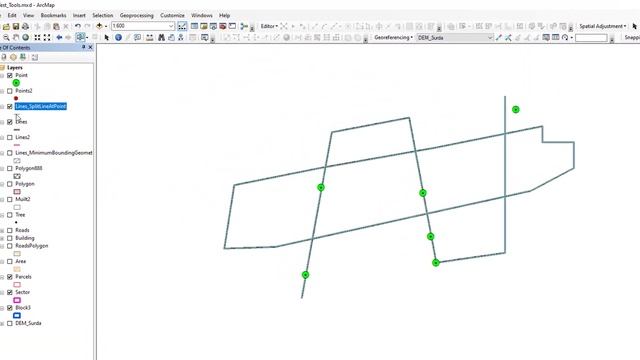The height and width of the screenshot is (360, 640).
Task: Uncheck the Sector layer checkbox
Action: (10, 292)
